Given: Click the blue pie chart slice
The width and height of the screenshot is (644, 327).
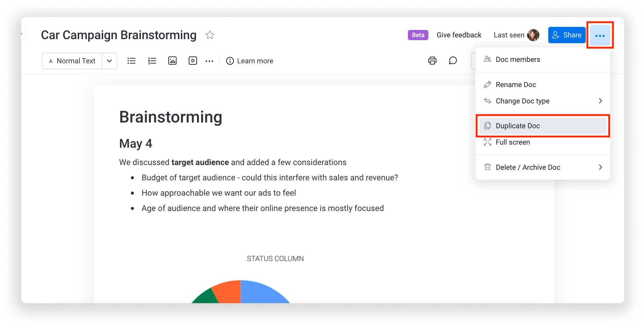Looking at the screenshot, I should [x=261, y=293].
